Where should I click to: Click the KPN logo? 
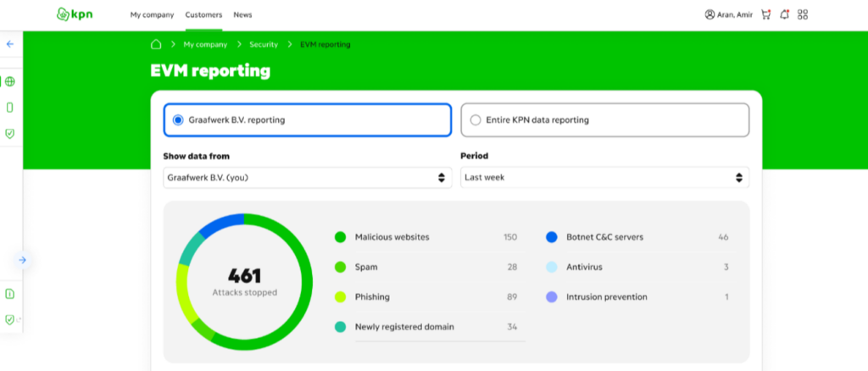tap(74, 14)
